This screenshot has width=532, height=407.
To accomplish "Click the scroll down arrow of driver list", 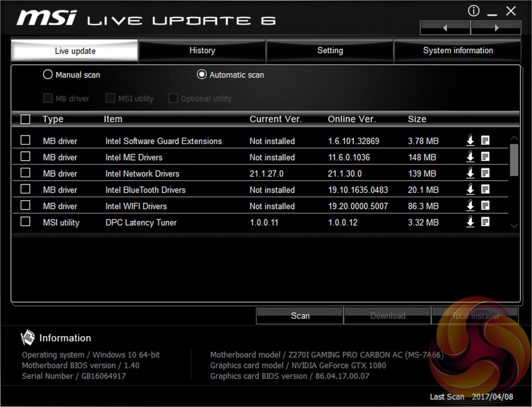I will (514, 226).
